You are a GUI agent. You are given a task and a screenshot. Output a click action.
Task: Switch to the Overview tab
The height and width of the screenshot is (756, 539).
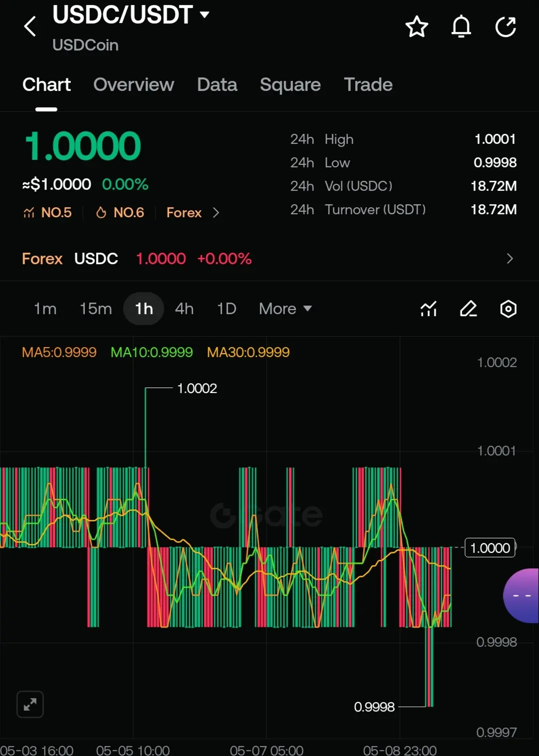coord(134,85)
